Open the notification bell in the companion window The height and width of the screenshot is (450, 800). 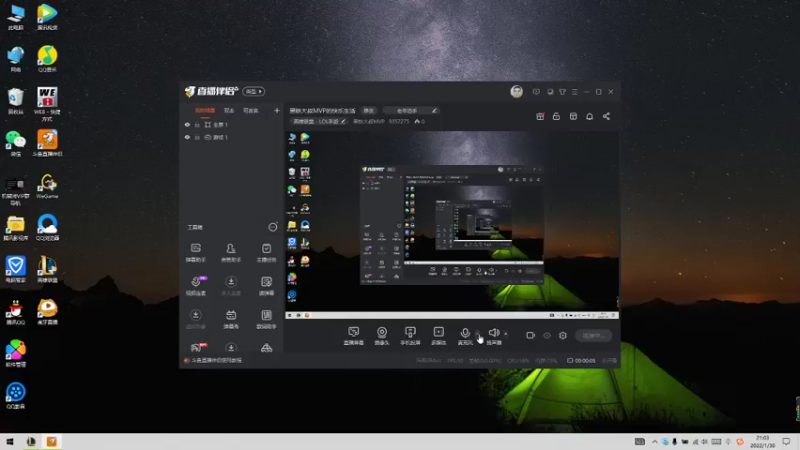point(589,116)
